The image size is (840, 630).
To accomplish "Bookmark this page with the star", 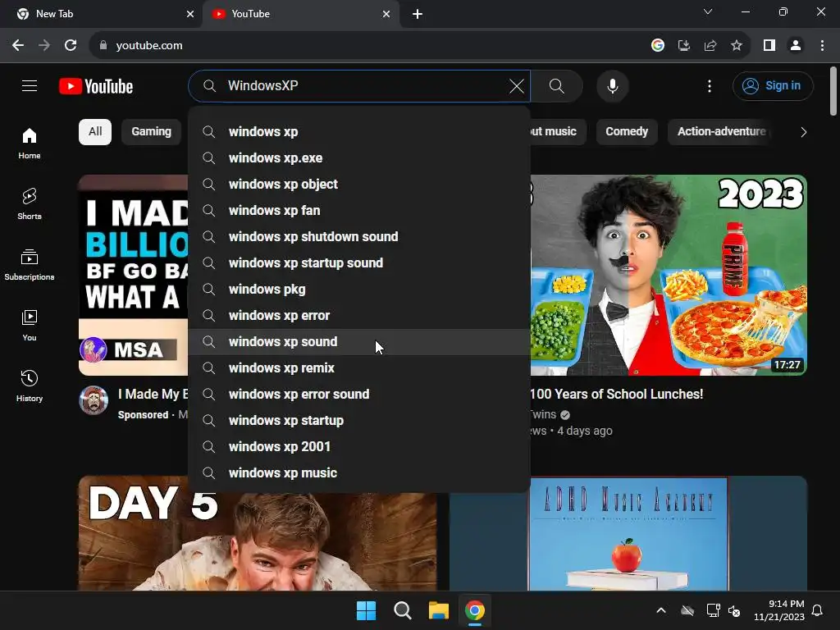I will pyautogui.click(x=737, y=46).
